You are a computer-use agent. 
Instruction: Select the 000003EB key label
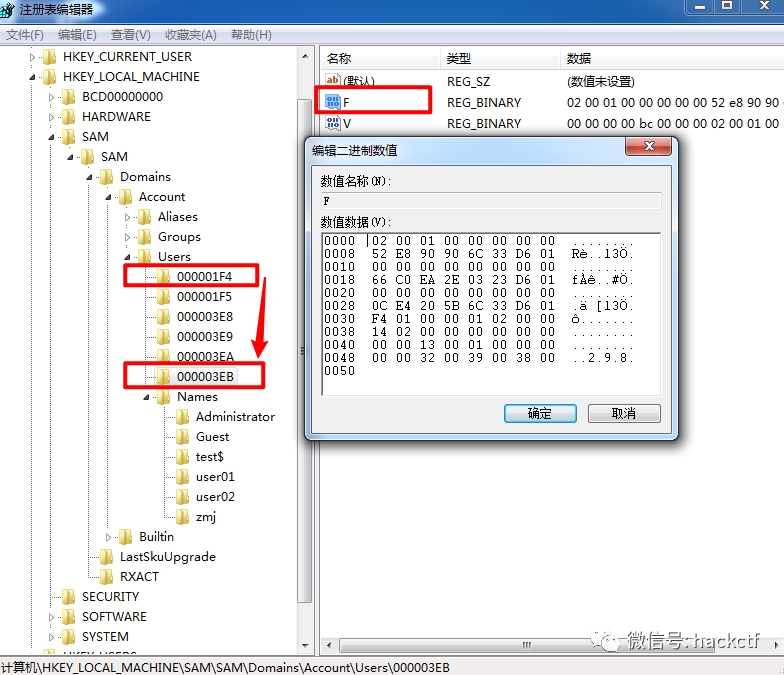coord(206,376)
